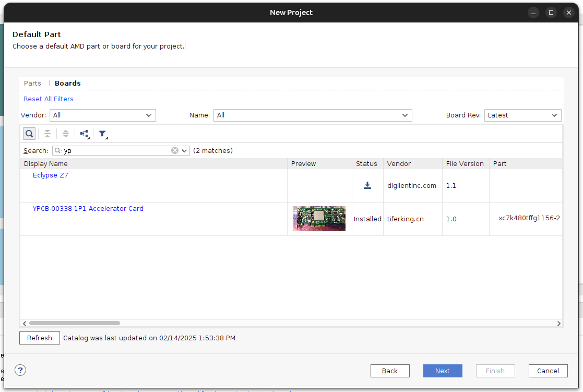The width and height of the screenshot is (583, 392).
Task: Toggle the search magnifier toolbar icon
Action: click(x=29, y=134)
